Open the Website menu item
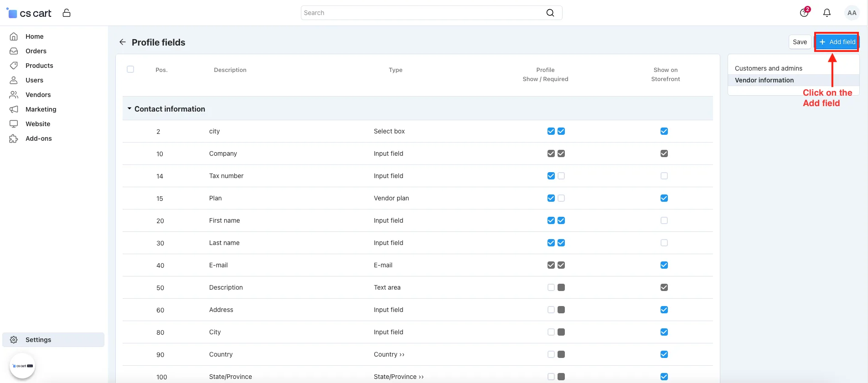 [38, 124]
